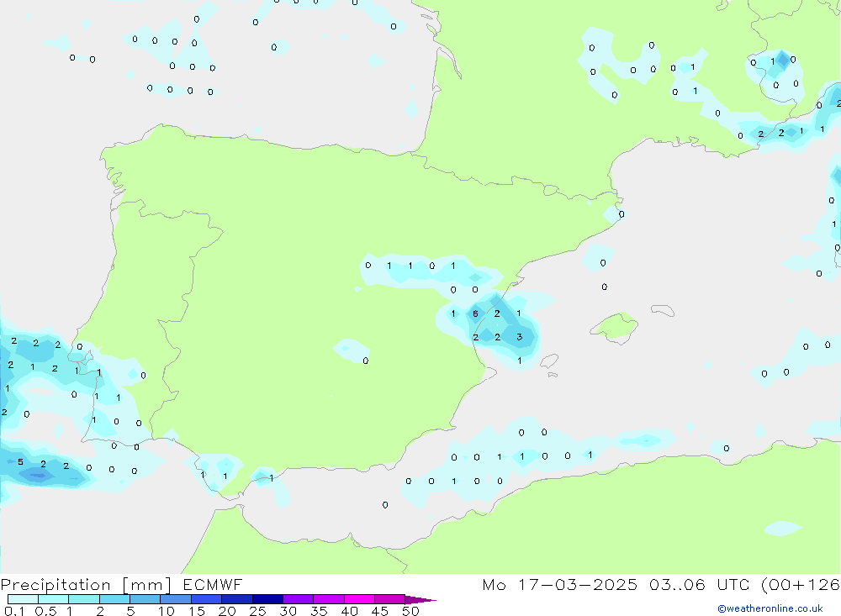
Task: Click the '50' legend scale label
Action: tap(410, 611)
